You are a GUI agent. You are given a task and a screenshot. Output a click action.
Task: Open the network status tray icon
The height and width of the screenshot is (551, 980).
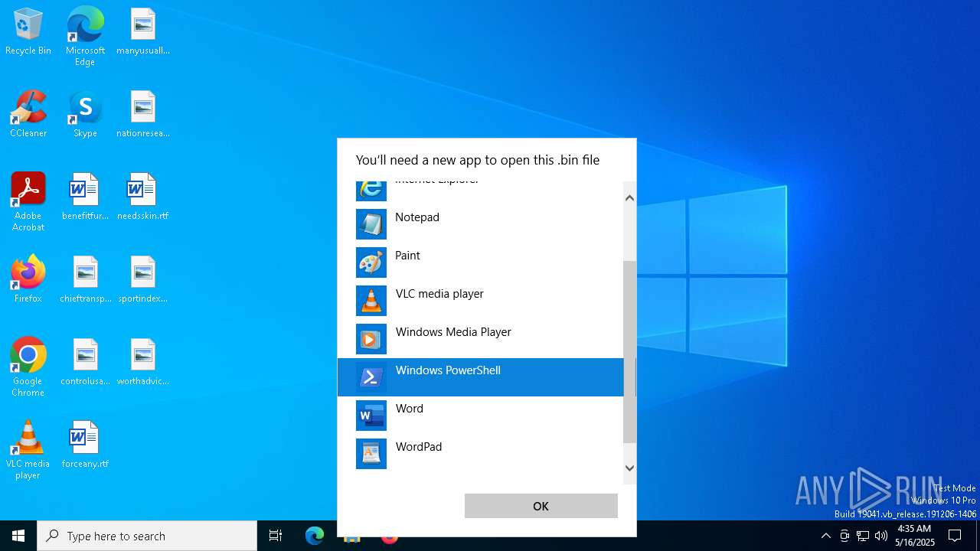coord(863,536)
